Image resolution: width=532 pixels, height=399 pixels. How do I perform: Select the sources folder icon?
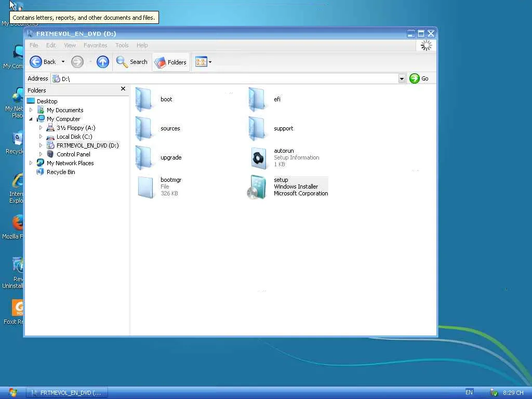coord(144,128)
